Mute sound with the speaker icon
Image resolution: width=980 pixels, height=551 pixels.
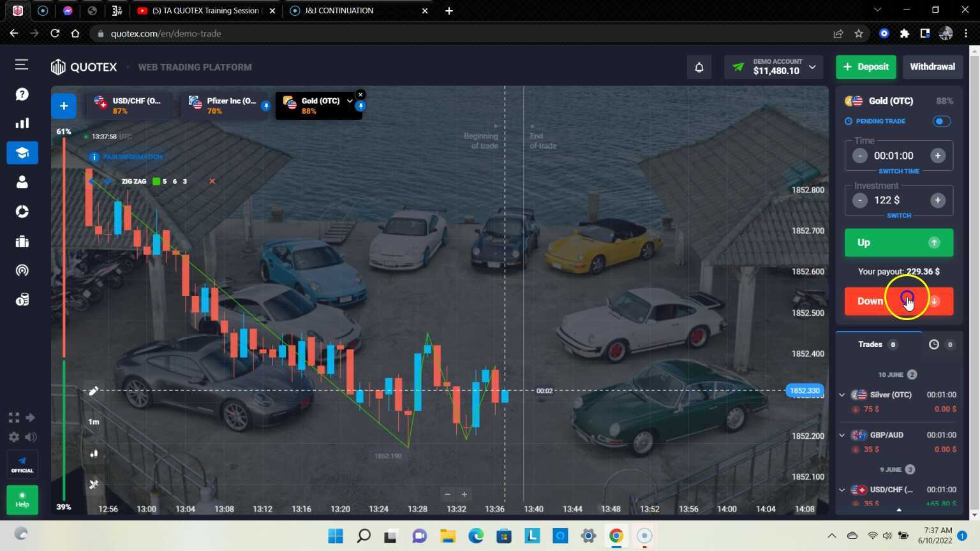[31, 437]
